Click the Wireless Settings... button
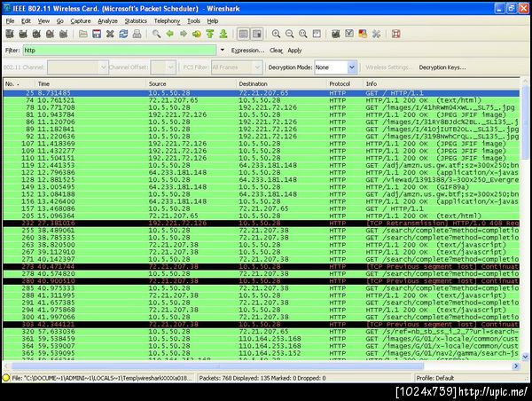 [388, 67]
